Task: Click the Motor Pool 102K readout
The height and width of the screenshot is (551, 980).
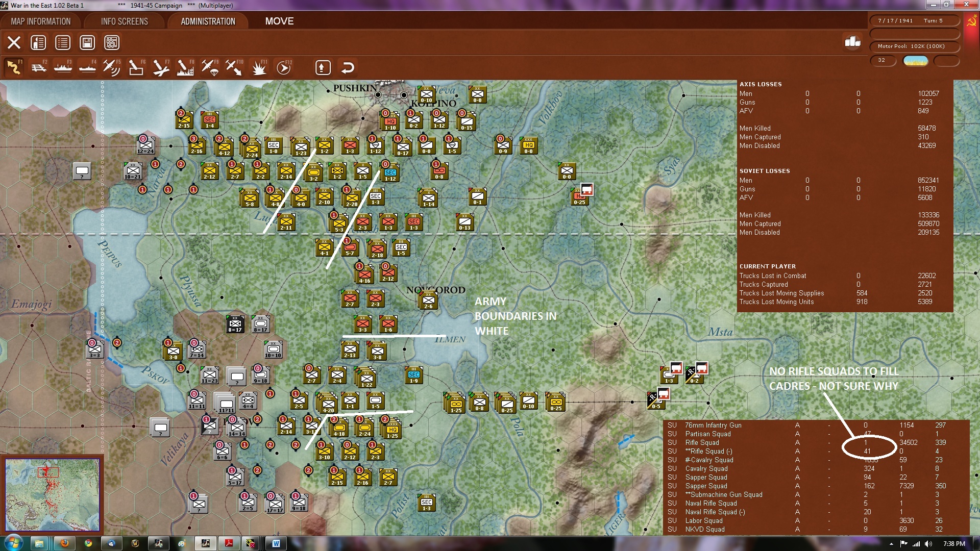Action: (914, 46)
